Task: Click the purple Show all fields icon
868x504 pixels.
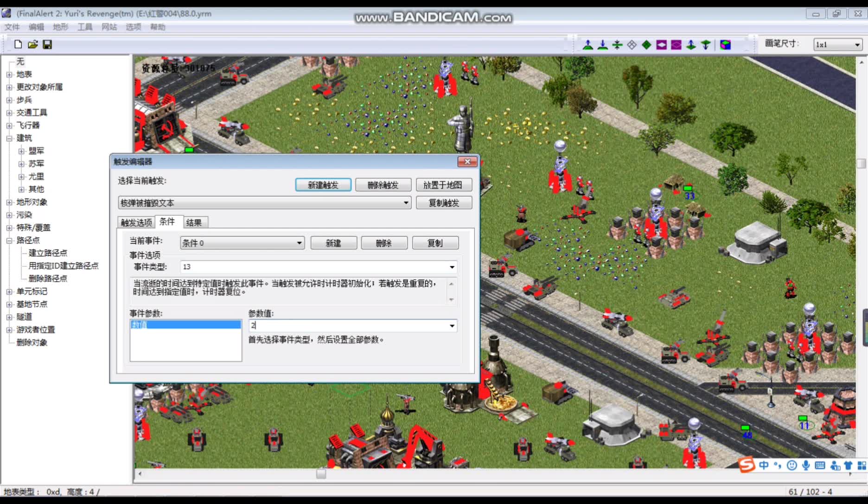Action: (x=677, y=45)
